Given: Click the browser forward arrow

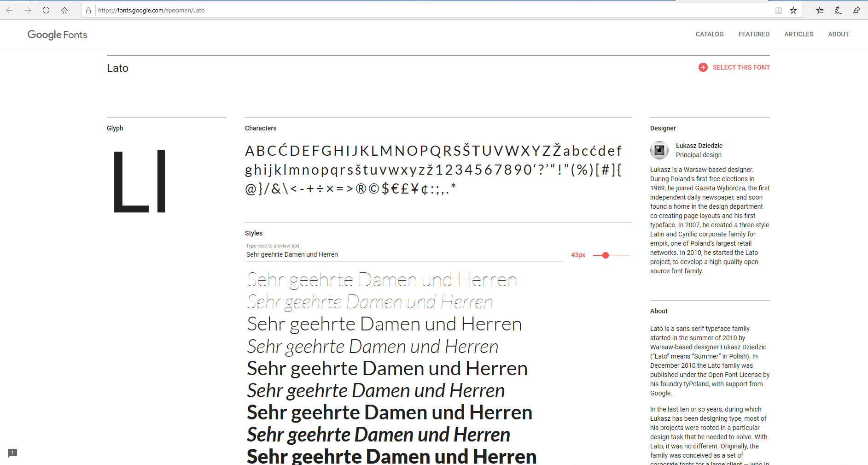Looking at the screenshot, I should click(x=28, y=10).
